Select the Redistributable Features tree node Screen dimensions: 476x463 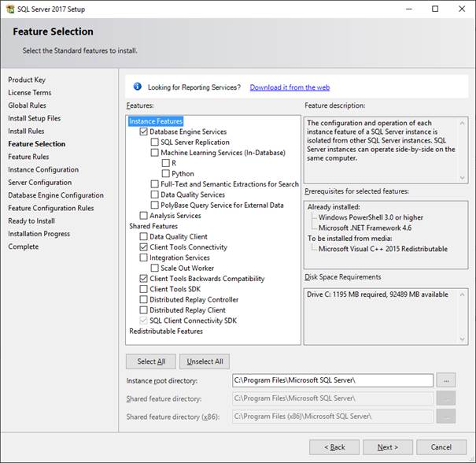(x=166, y=332)
